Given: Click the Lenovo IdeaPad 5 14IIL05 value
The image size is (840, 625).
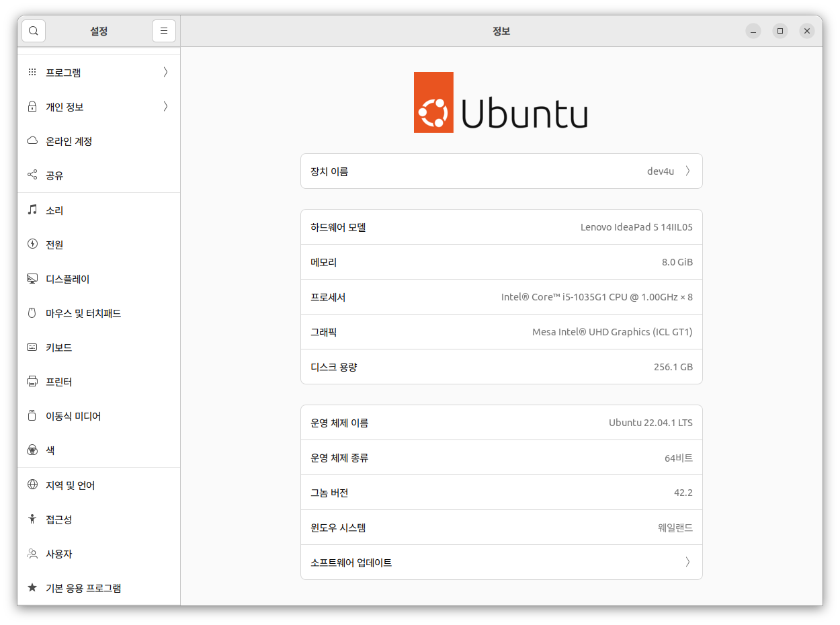Looking at the screenshot, I should pyautogui.click(x=636, y=227).
